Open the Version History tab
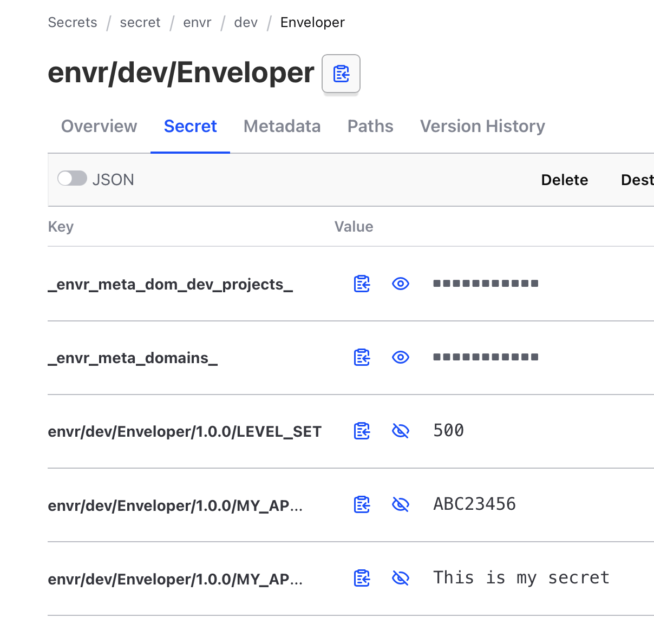Screen dimensions: 654x644 coord(482,126)
